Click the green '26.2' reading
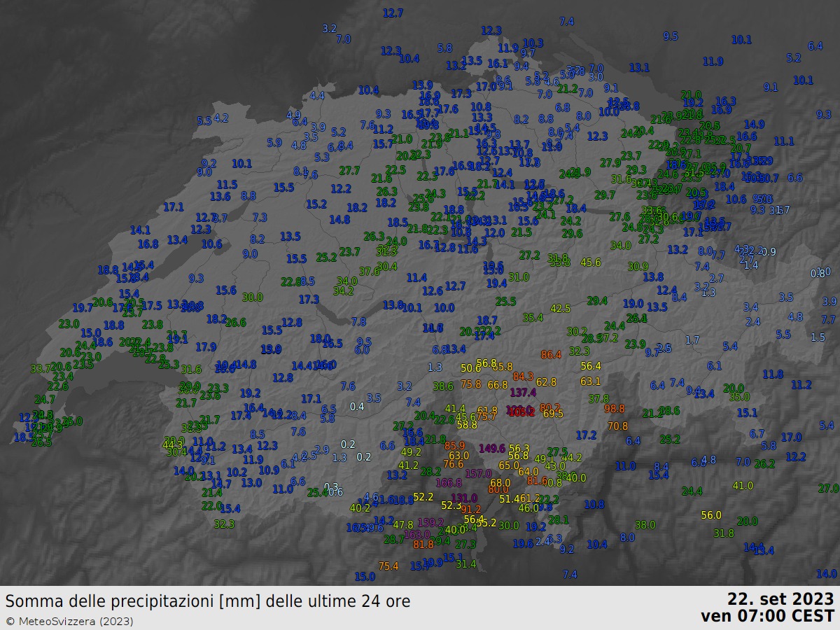840x630 pixels. 765,463
